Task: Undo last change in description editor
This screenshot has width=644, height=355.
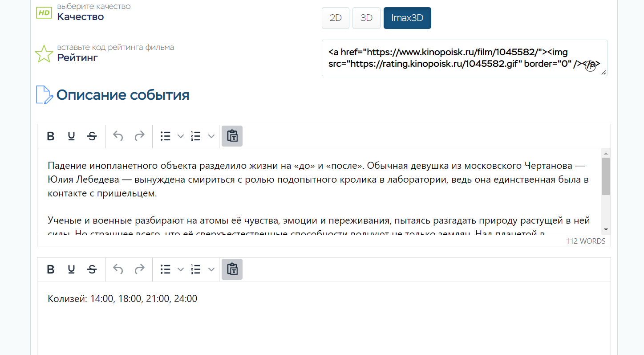Action: click(x=118, y=136)
